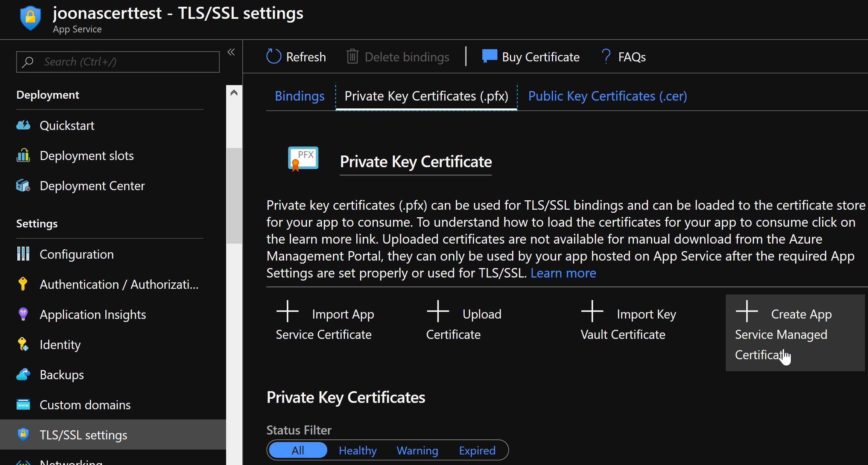This screenshot has height=465, width=868.
Task: Open Custom domains settings
Action: coord(85,405)
